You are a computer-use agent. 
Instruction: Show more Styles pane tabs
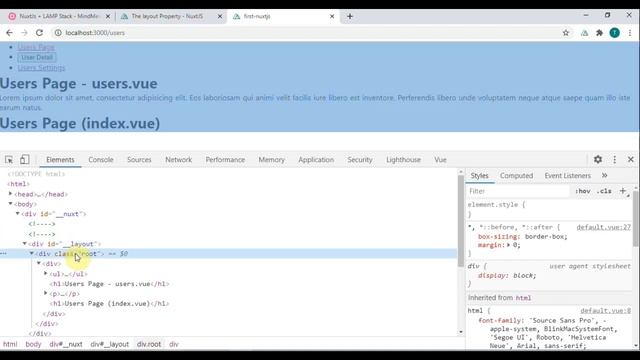pyautogui.click(x=604, y=175)
